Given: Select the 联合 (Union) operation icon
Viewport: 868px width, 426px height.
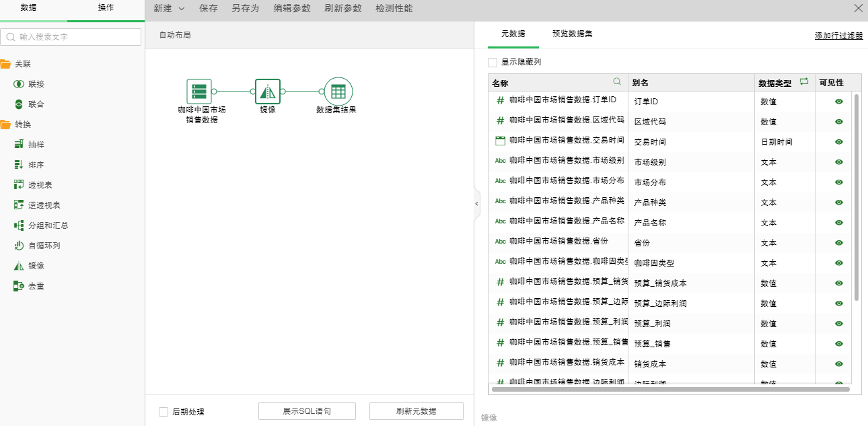Looking at the screenshot, I should pos(19,104).
